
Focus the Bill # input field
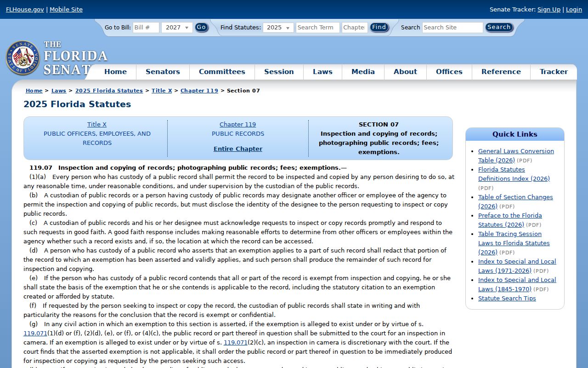pyautogui.click(x=146, y=28)
